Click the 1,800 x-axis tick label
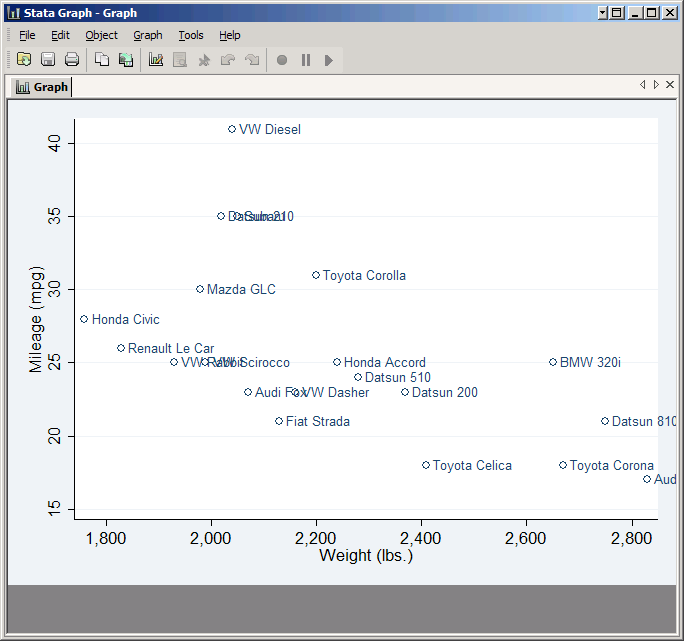 (x=106, y=538)
